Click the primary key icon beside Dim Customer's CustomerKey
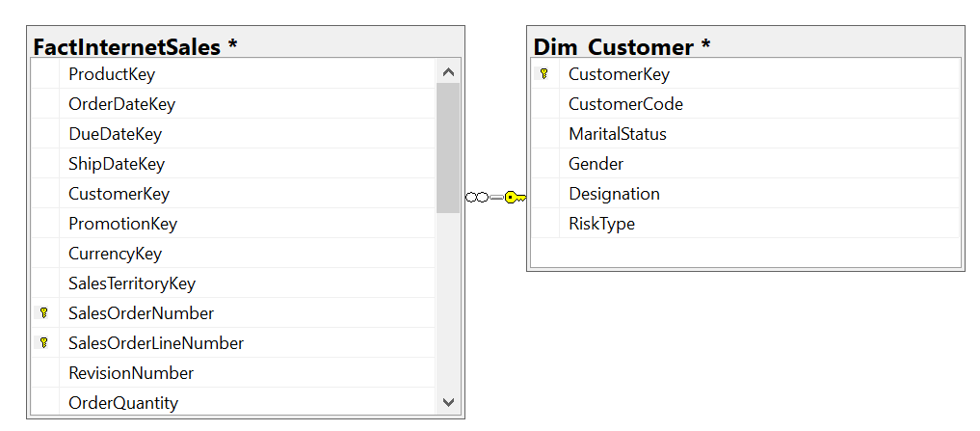Image resolution: width=980 pixels, height=431 pixels. [x=544, y=74]
